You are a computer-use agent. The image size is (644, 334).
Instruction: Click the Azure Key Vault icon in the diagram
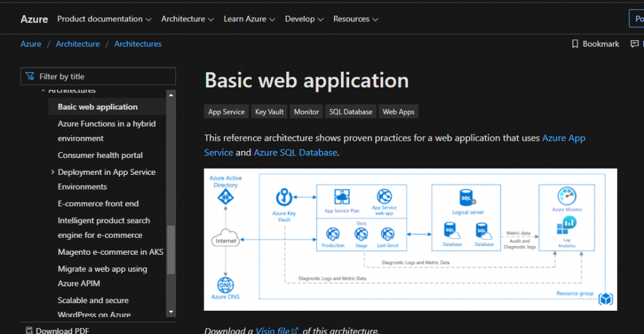(284, 198)
